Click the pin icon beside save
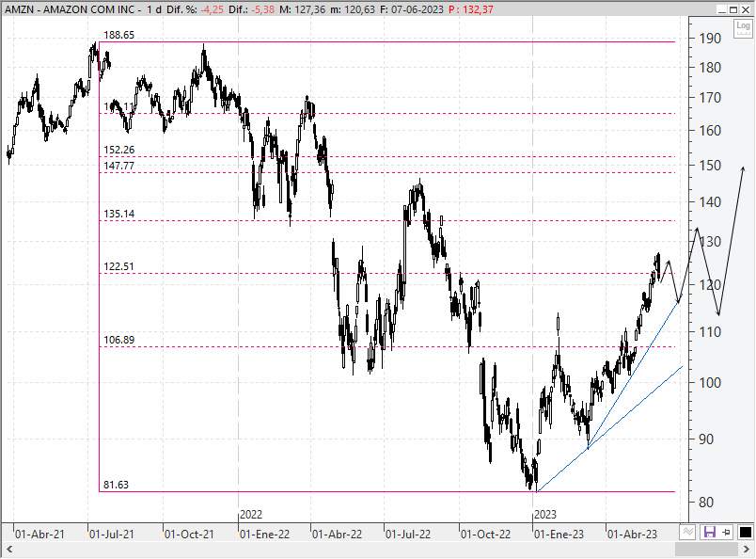Image resolution: width=756 pixels, height=559 pixels. coord(726,533)
